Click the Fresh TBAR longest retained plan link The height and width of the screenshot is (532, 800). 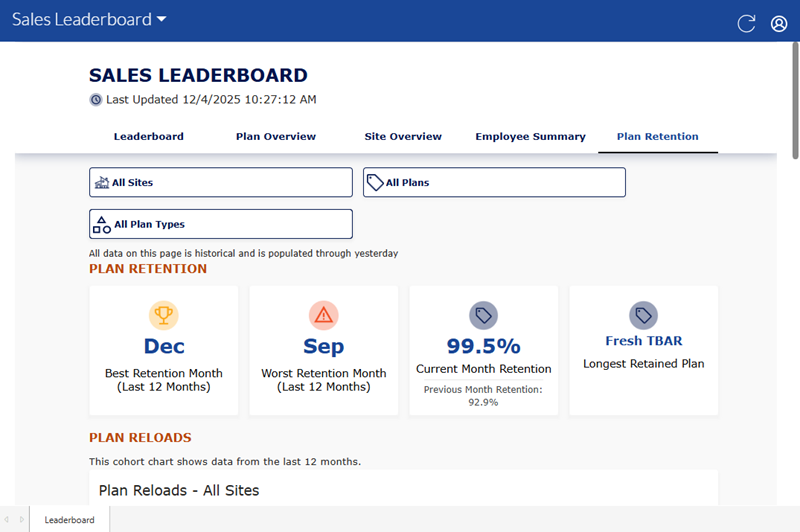[x=644, y=341]
